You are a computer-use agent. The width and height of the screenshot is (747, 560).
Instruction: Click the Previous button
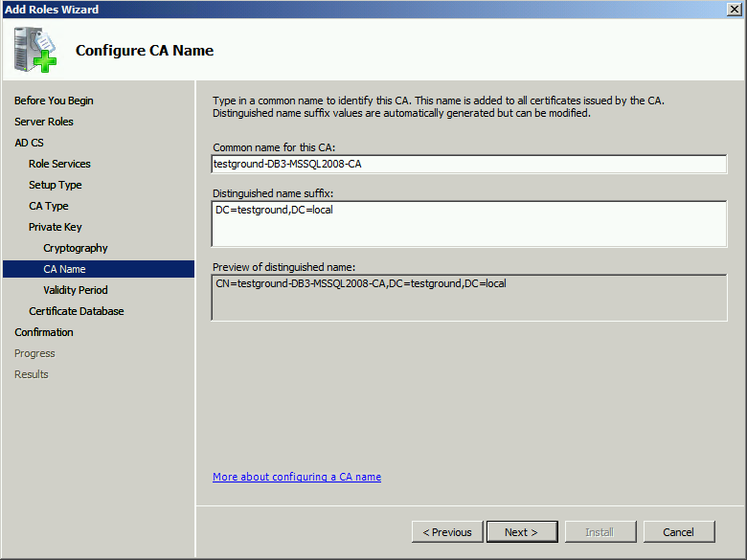pyautogui.click(x=447, y=532)
